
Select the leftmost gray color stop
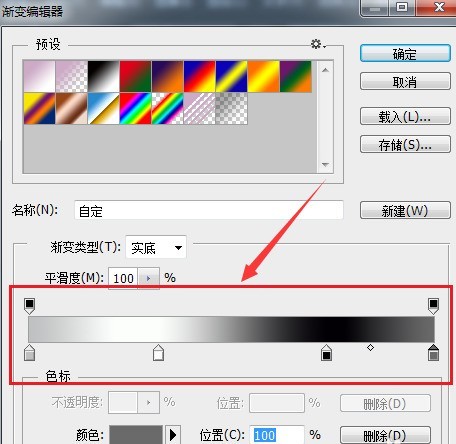pos(30,353)
